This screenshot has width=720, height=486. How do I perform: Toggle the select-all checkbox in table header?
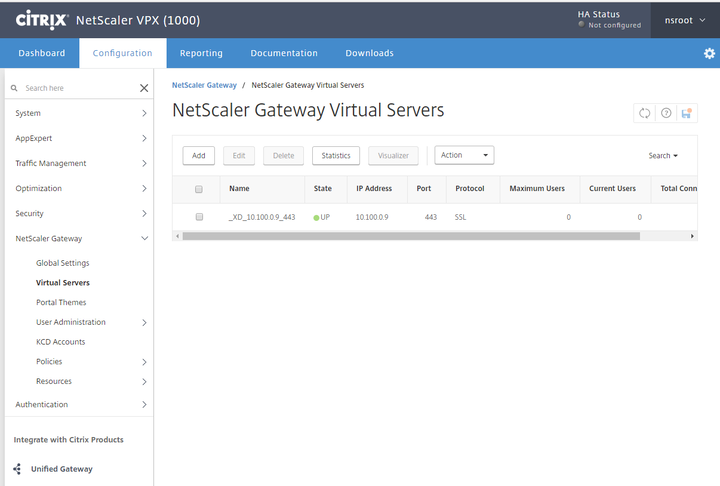pos(199,189)
